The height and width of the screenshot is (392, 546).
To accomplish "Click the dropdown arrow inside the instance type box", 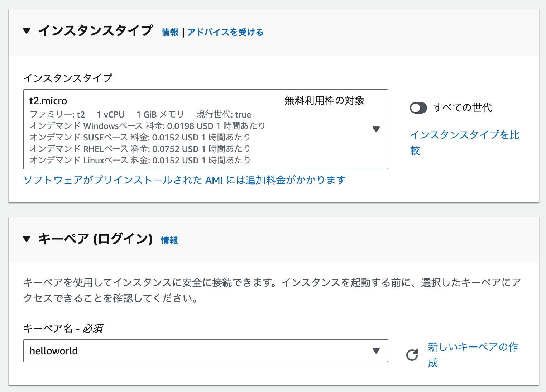I will [x=377, y=129].
